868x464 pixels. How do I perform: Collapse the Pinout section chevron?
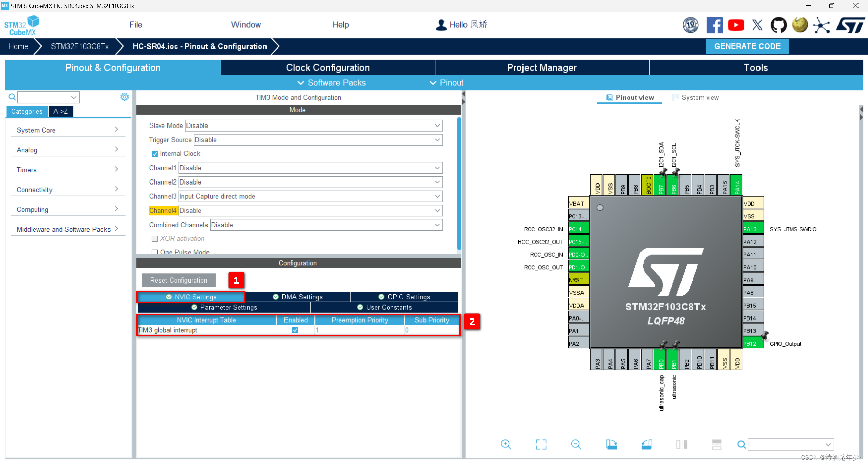pos(433,82)
